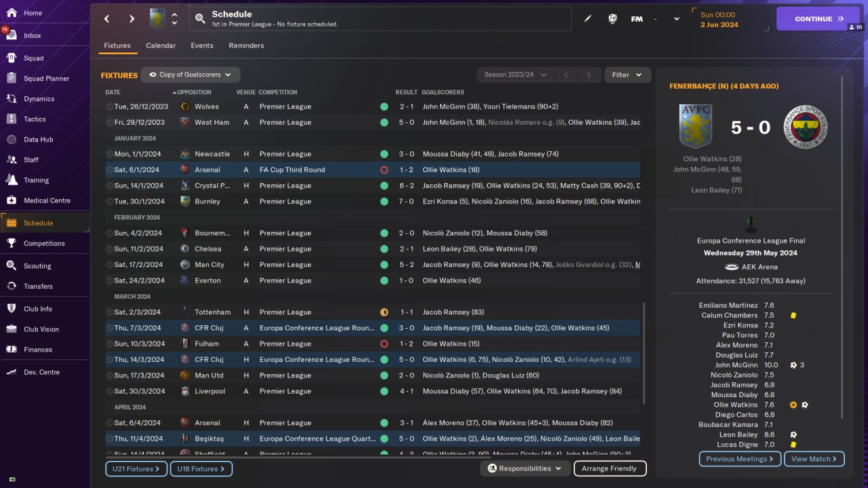This screenshot has width=868, height=488.
Task: Toggle the tick beside Fri, 29/12/2023
Action: (x=109, y=123)
